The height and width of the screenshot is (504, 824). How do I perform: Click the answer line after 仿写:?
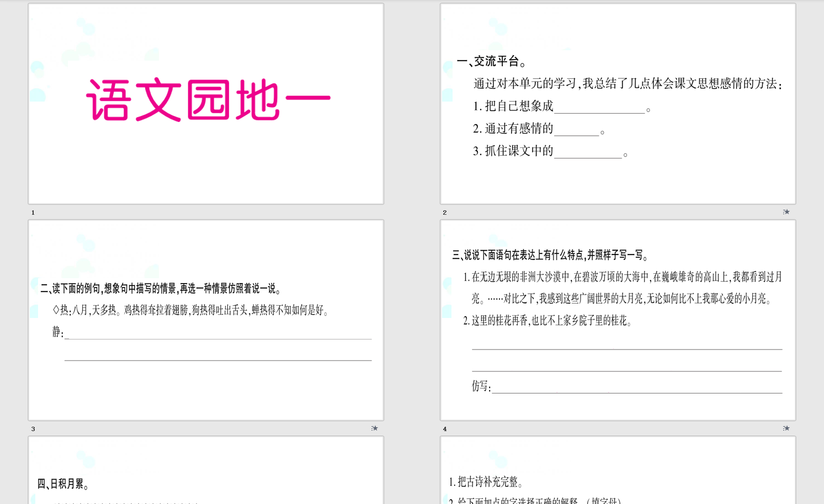click(x=636, y=388)
